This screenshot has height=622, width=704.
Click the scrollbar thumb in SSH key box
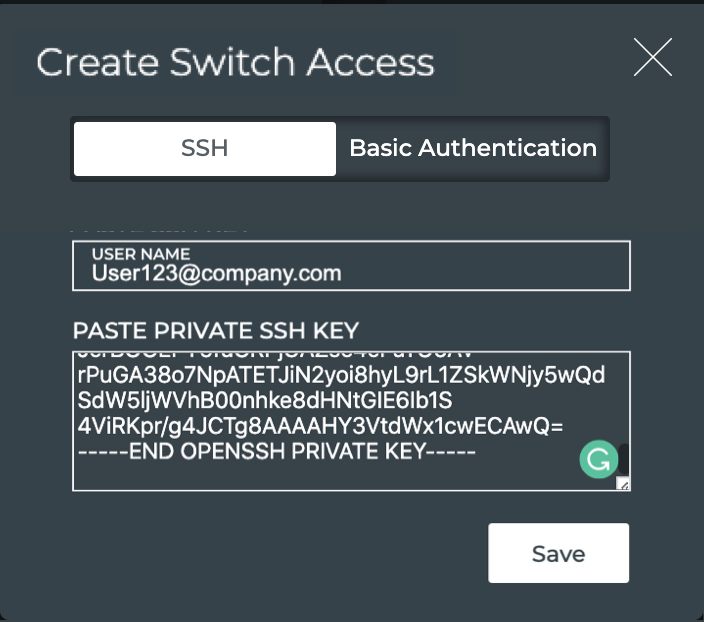pos(624,457)
